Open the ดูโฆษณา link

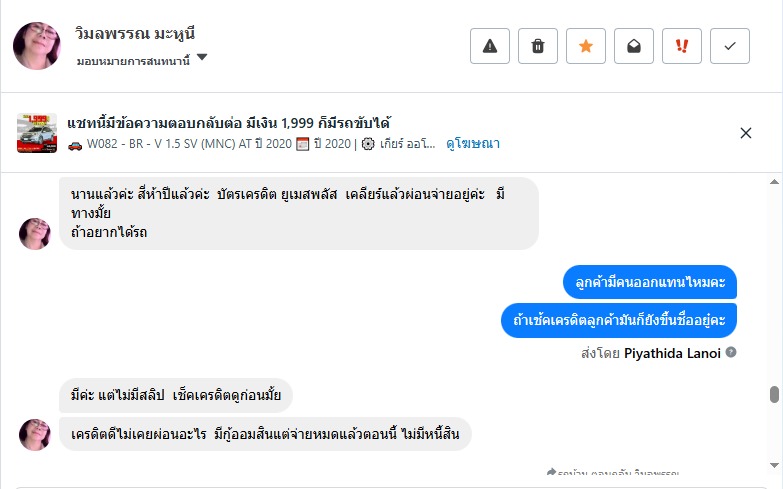pyautogui.click(x=473, y=144)
